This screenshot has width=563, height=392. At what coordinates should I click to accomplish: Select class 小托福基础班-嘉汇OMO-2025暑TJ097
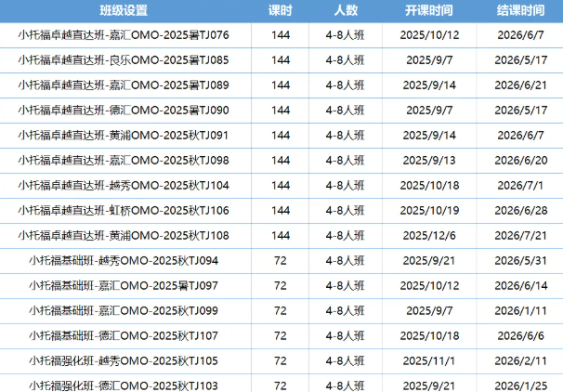pyautogui.click(x=124, y=286)
